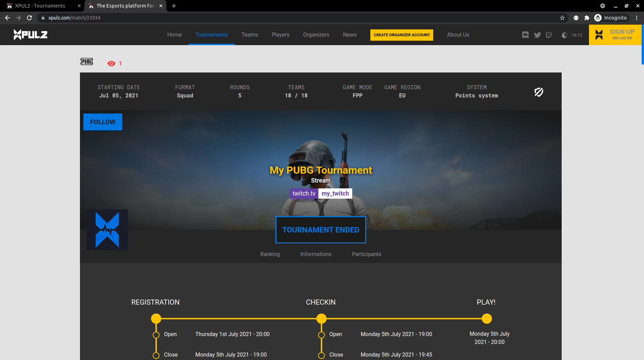Open News in navbar
This screenshot has height=360, width=644.
[x=350, y=35]
